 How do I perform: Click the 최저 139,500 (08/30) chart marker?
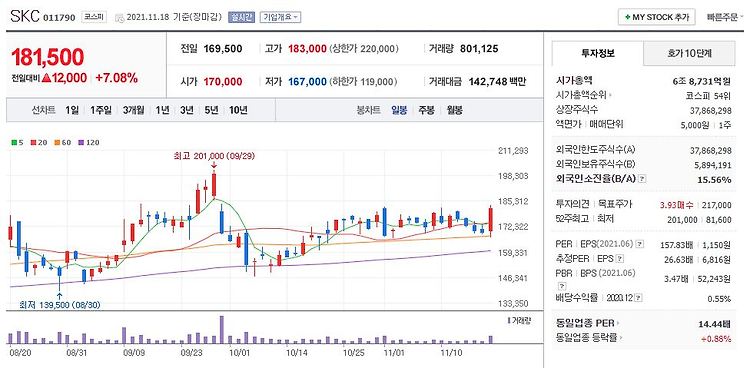pos(60,304)
